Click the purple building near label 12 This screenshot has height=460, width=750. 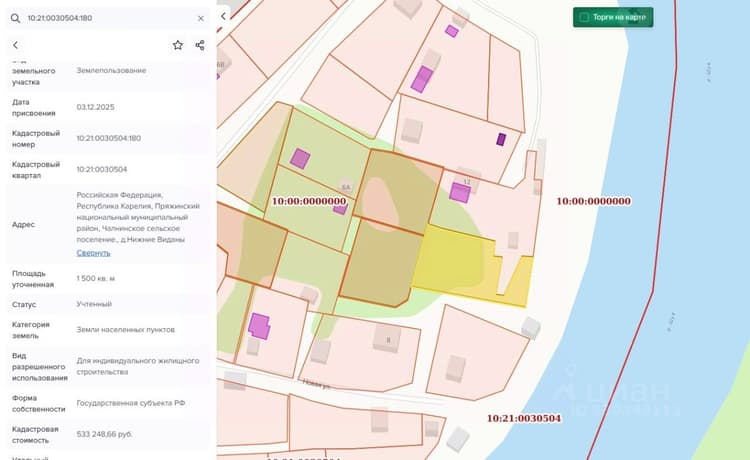click(x=460, y=193)
